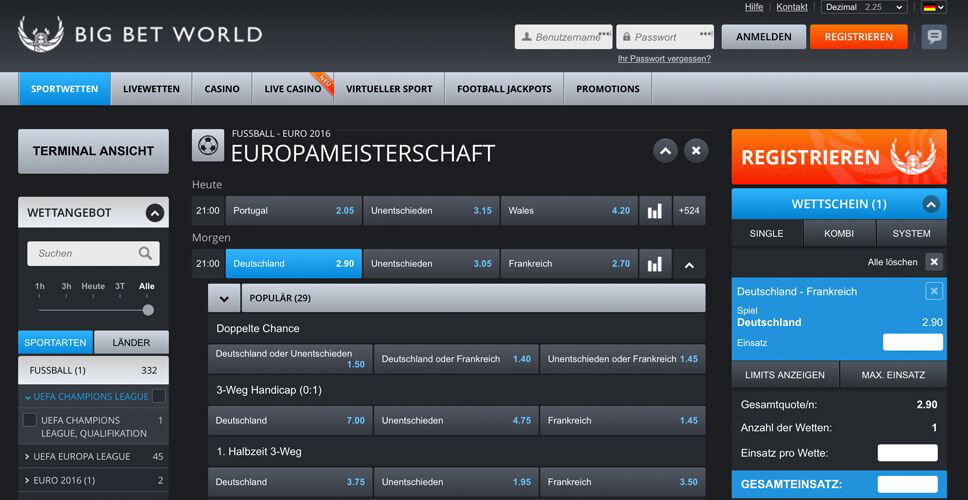
Task: Select the Heute time filter label
Action: (x=93, y=286)
